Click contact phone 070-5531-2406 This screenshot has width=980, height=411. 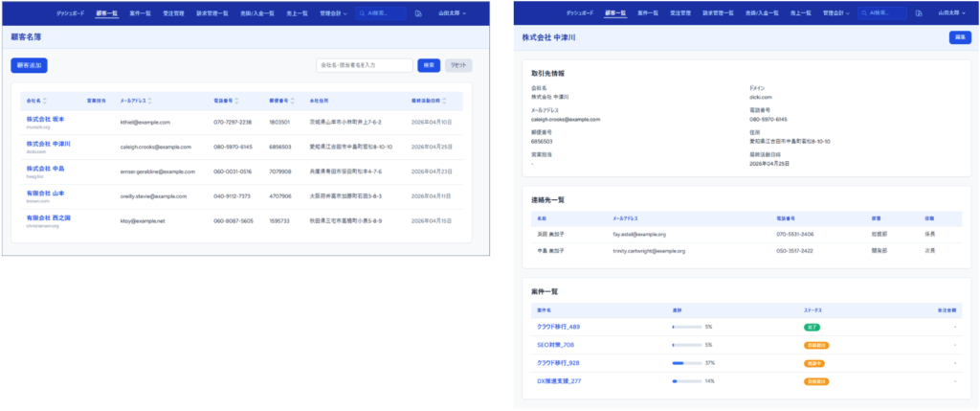(795, 234)
